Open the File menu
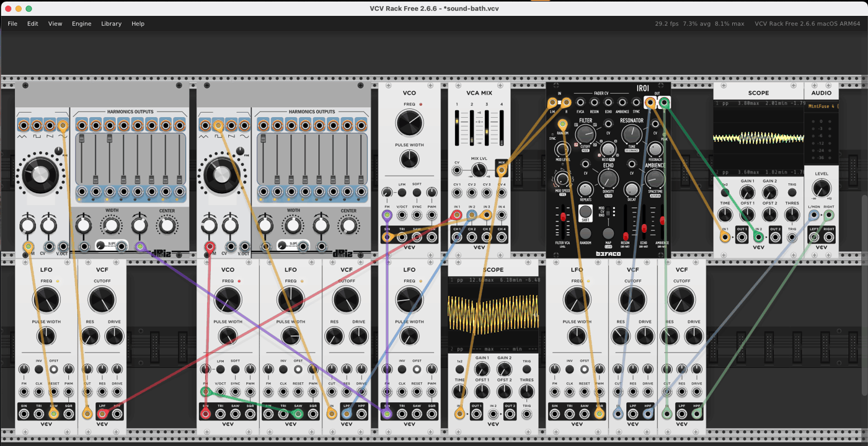Image resolution: width=868 pixels, height=446 pixels. point(12,24)
